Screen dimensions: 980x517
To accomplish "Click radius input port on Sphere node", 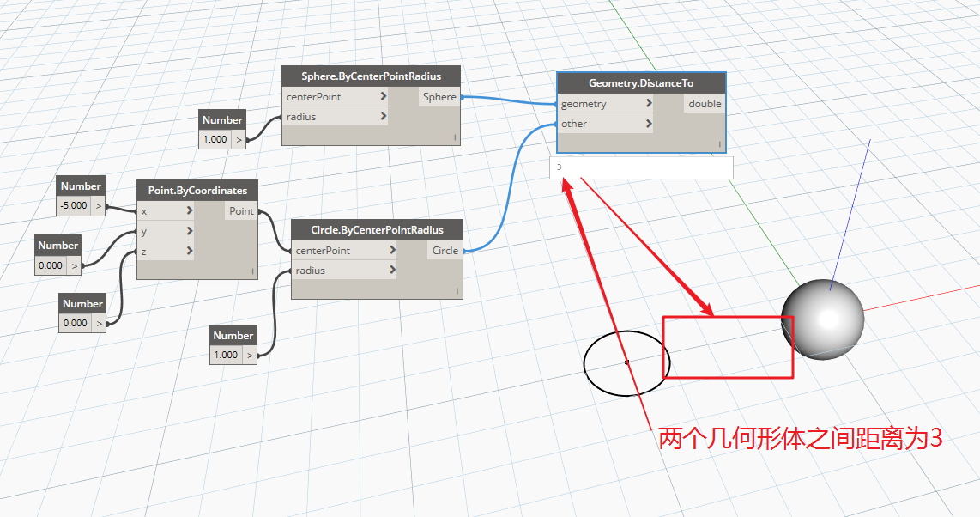I will tap(335, 116).
